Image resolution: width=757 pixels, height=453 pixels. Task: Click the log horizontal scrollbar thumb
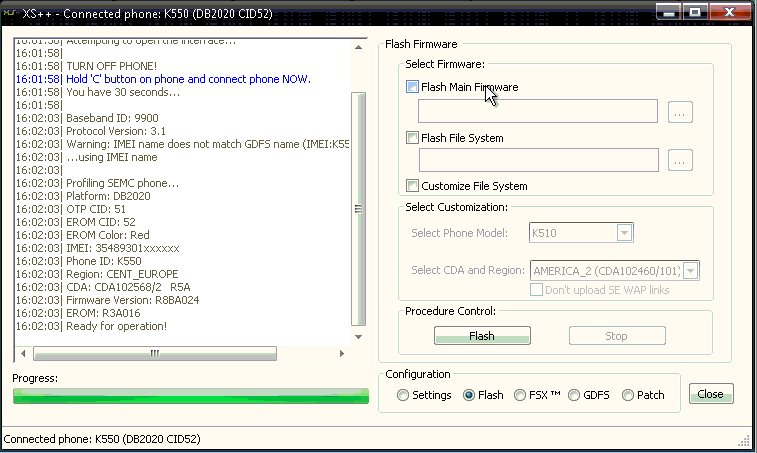coord(155,353)
